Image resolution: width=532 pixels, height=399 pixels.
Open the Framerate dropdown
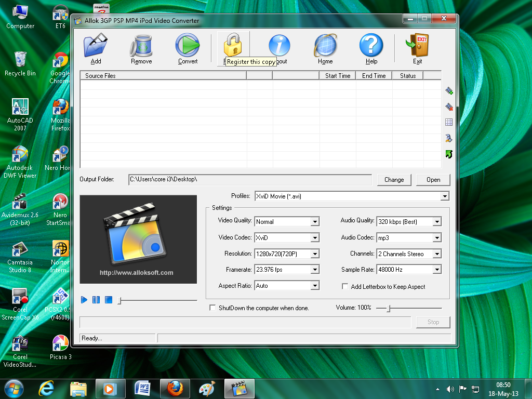(x=315, y=270)
